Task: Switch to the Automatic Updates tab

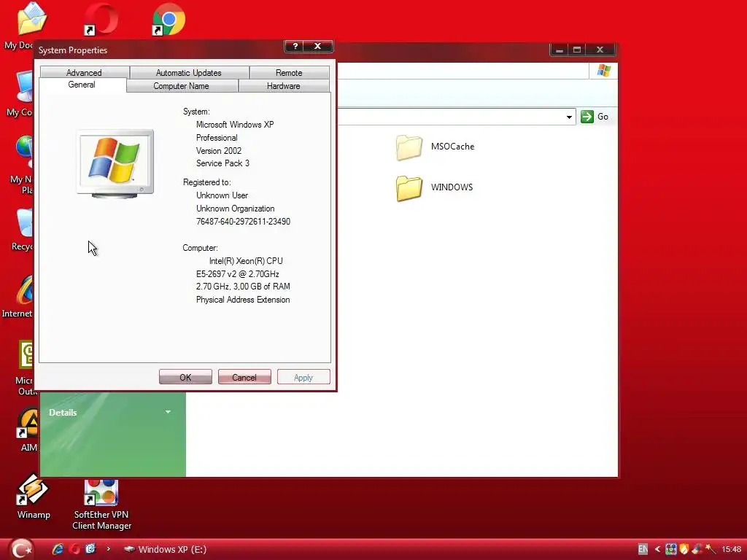Action: (189, 72)
